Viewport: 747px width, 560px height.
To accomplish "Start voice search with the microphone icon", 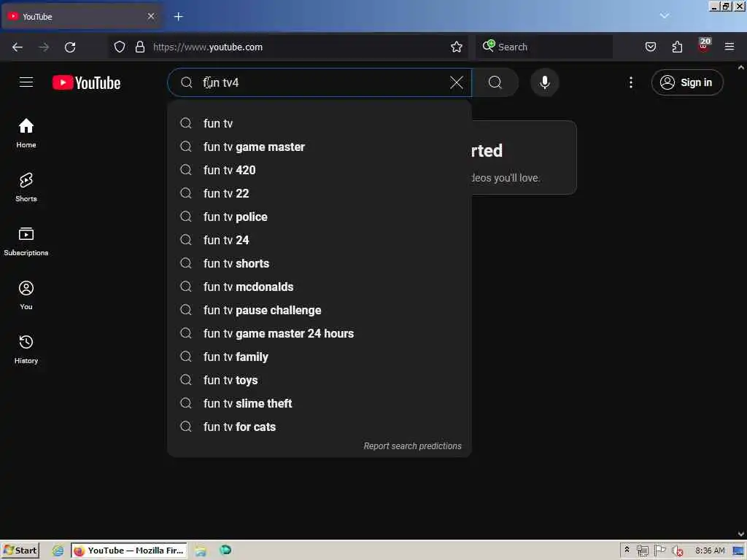I will point(544,82).
